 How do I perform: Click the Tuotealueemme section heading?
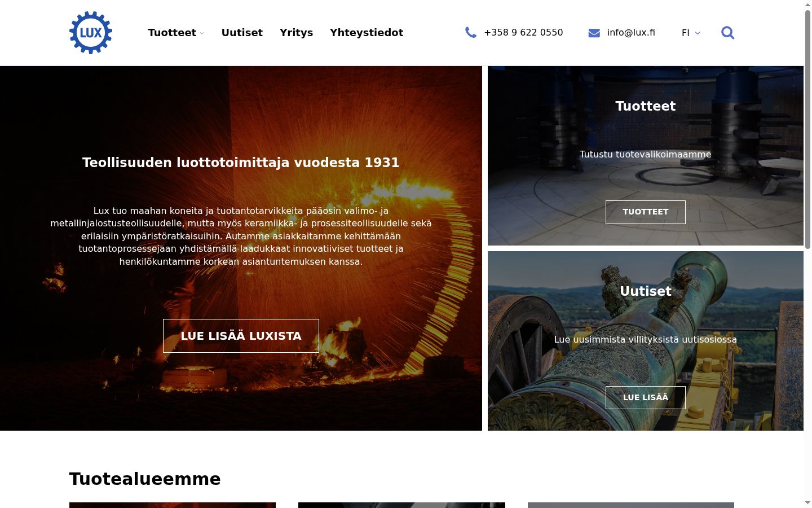[x=145, y=479]
